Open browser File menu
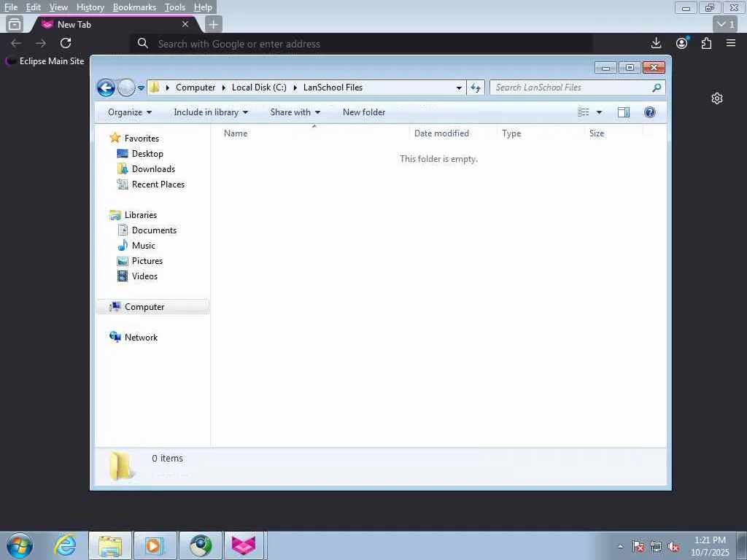The height and width of the screenshot is (560, 747). [11, 7]
